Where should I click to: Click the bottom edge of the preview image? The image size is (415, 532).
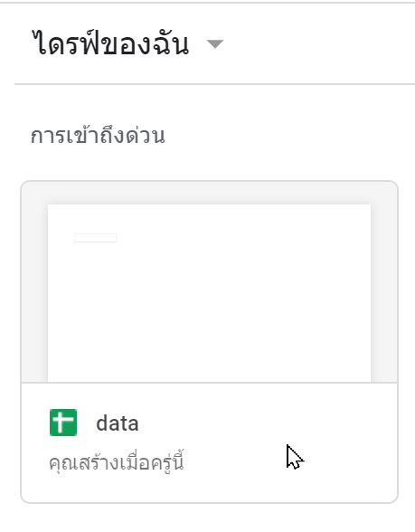pos(209,382)
